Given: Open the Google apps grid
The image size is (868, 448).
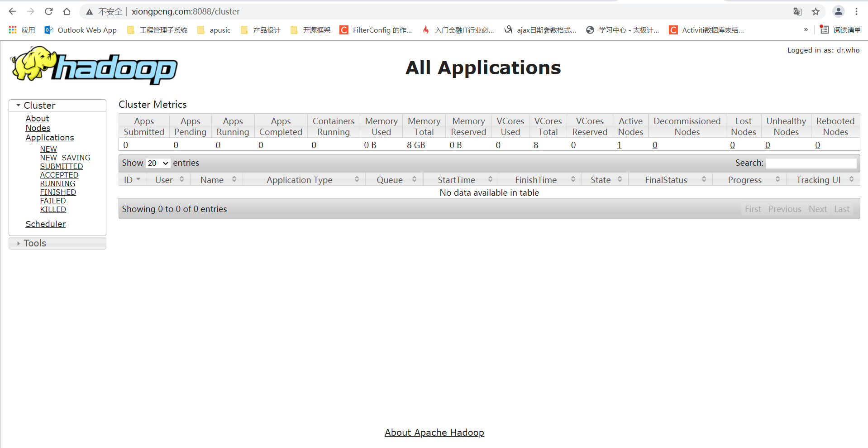Looking at the screenshot, I should [12, 30].
